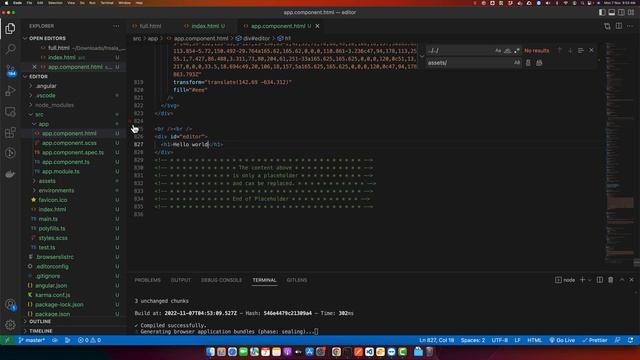Open the Remote Explorer view
Screen dimensions: 640x360
(11, 111)
